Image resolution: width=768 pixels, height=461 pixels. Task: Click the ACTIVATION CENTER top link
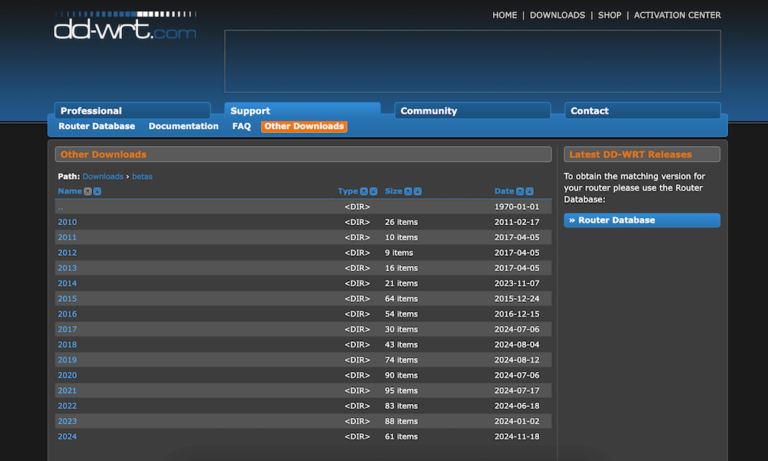677,15
